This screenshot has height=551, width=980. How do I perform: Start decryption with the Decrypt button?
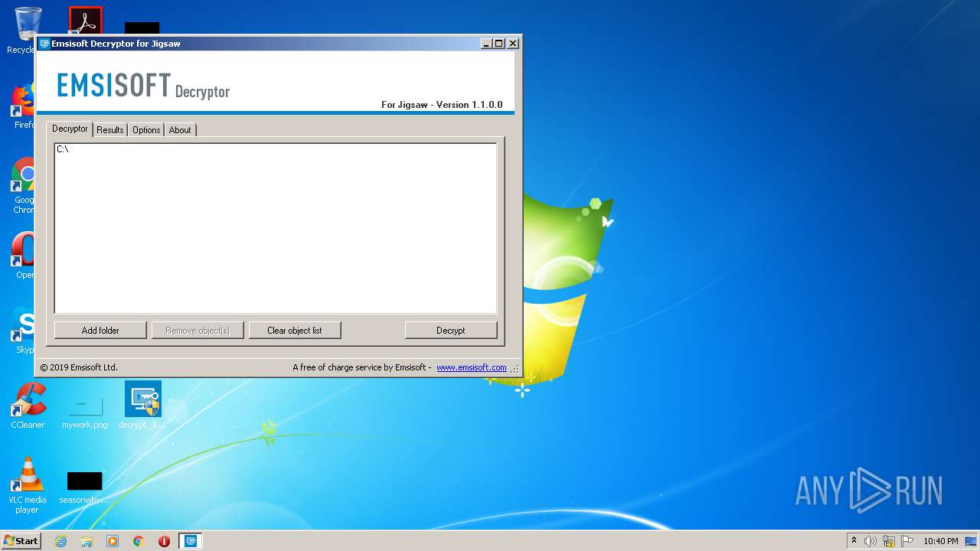pyautogui.click(x=451, y=331)
